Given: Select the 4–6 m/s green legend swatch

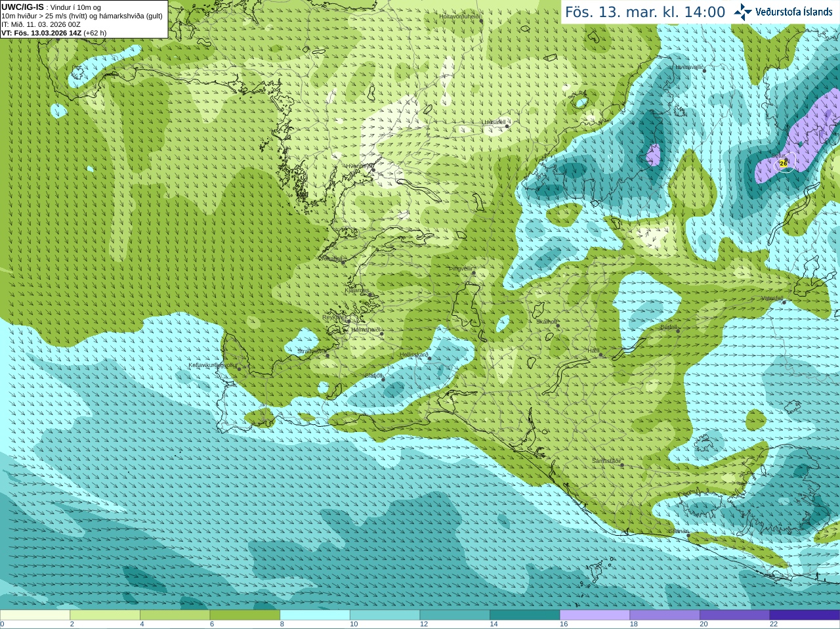Looking at the screenshot, I should [175, 615].
